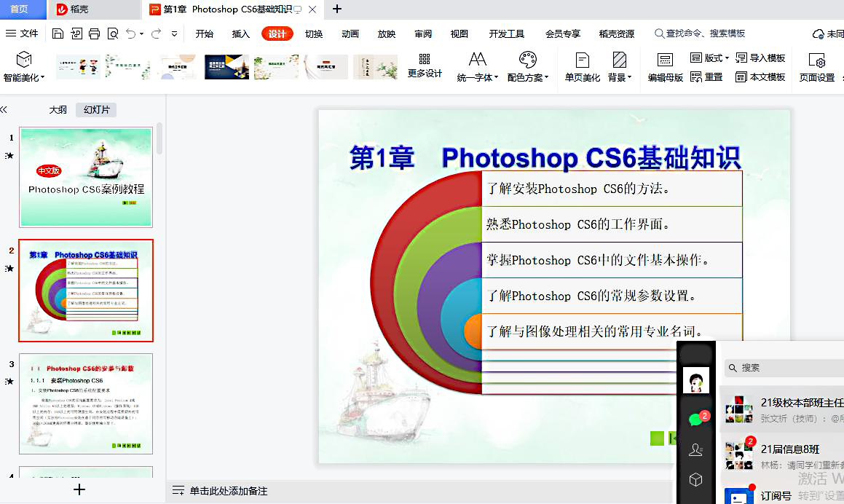Screen dimensions: 844x504
Task: Add new slide with plus icon
Action: click(79, 489)
